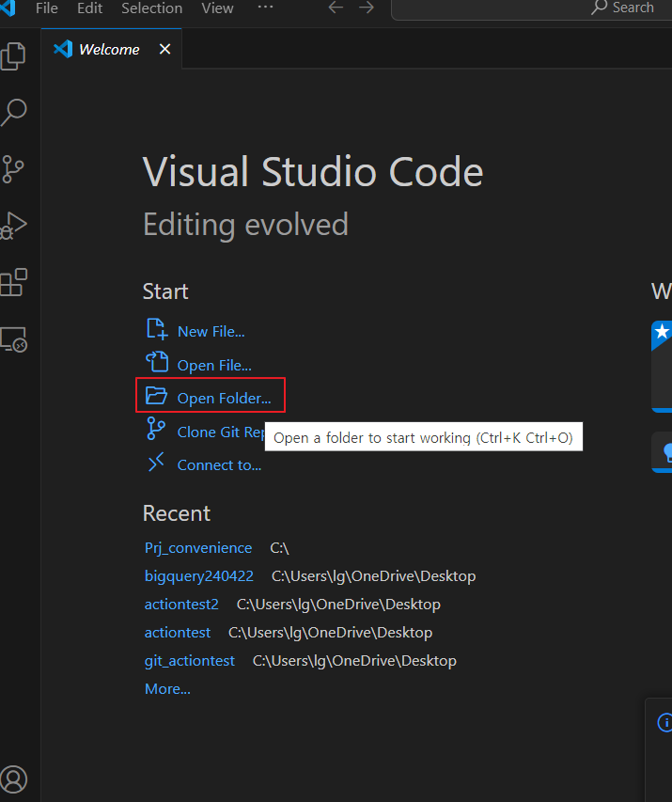Open the Accounts menu icon
The width and height of the screenshot is (672, 802).
[x=13, y=779]
